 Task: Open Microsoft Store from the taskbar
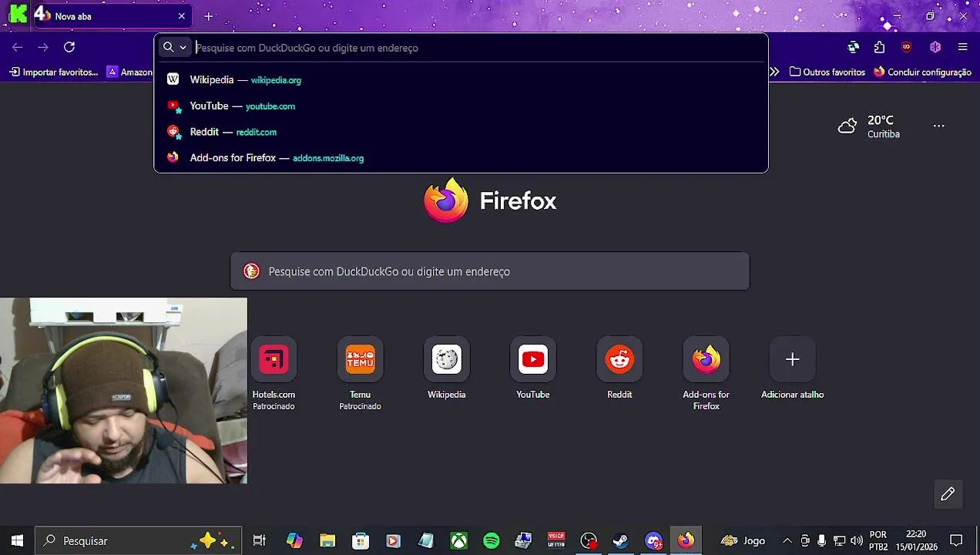(x=361, y=541)
